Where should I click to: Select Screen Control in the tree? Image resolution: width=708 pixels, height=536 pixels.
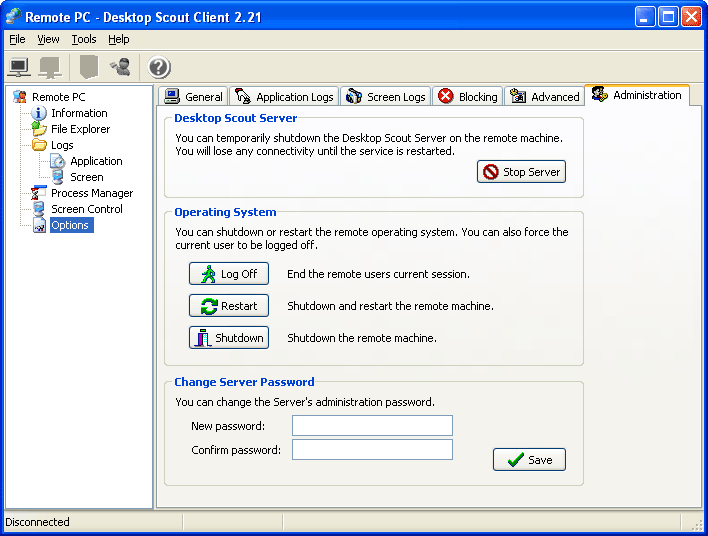[x=87, y=209]
